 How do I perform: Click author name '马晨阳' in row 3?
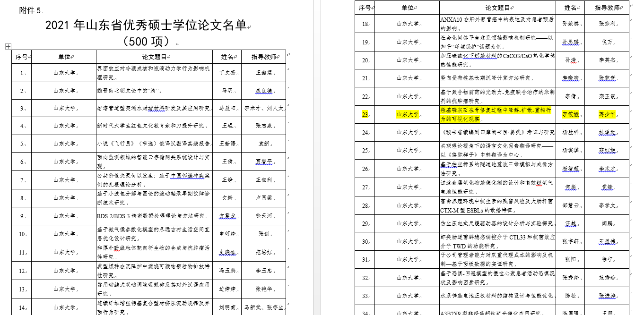click(227, 109)
